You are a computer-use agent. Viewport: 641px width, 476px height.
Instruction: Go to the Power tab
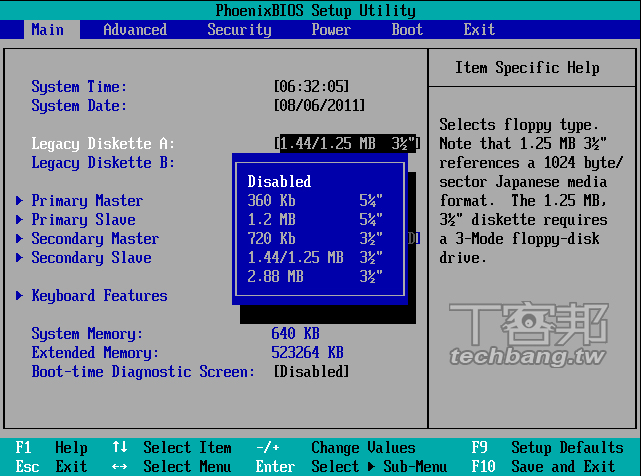(331, 29)
